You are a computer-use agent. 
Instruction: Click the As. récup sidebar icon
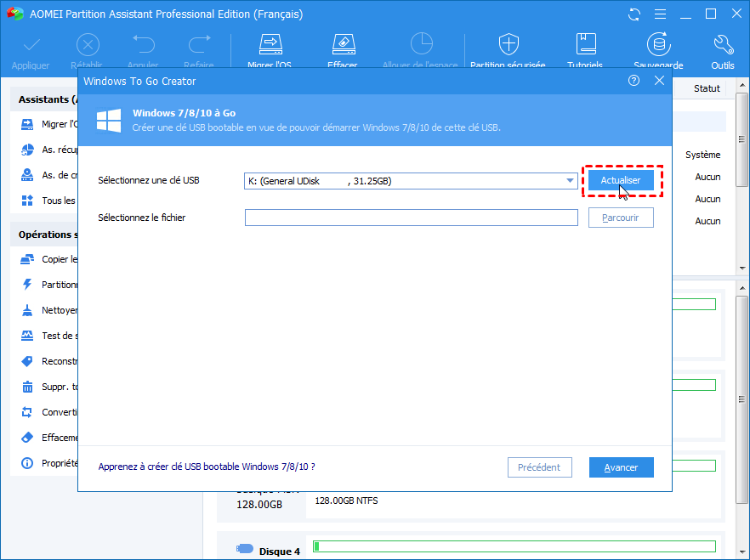click(x=27, y=150)
